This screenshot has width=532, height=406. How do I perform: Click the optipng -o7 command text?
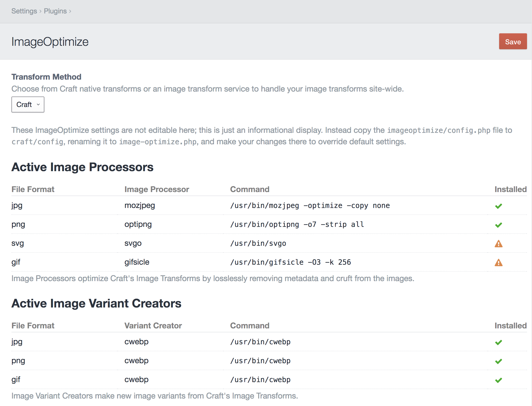coord(297,224)
